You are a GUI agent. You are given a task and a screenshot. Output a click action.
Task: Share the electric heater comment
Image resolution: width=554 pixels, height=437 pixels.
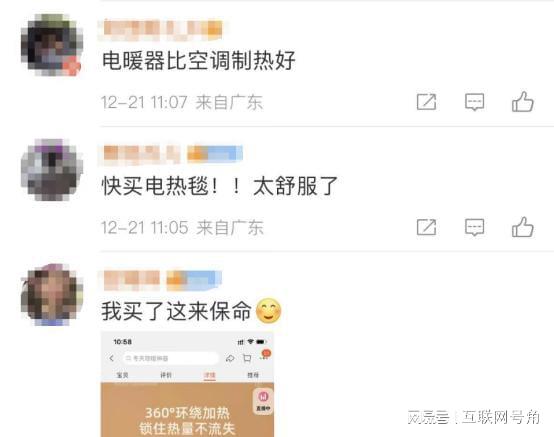426,102
